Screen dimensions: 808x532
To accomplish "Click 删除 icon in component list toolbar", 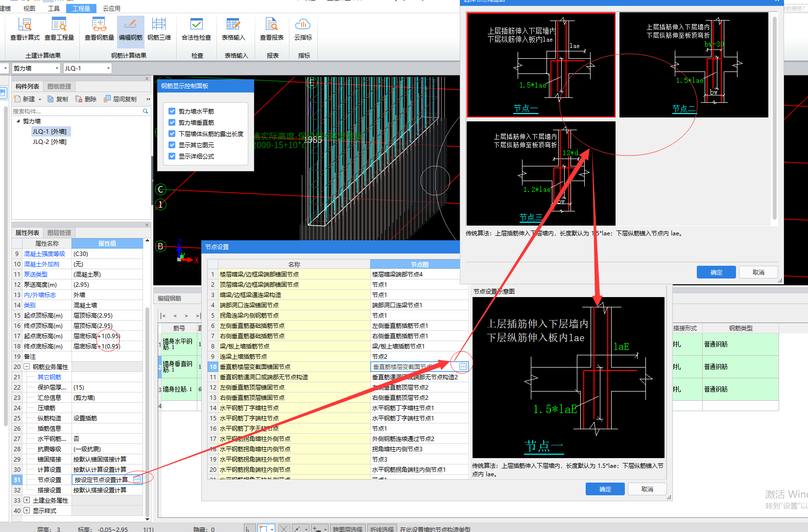I will tap(79, 99).
